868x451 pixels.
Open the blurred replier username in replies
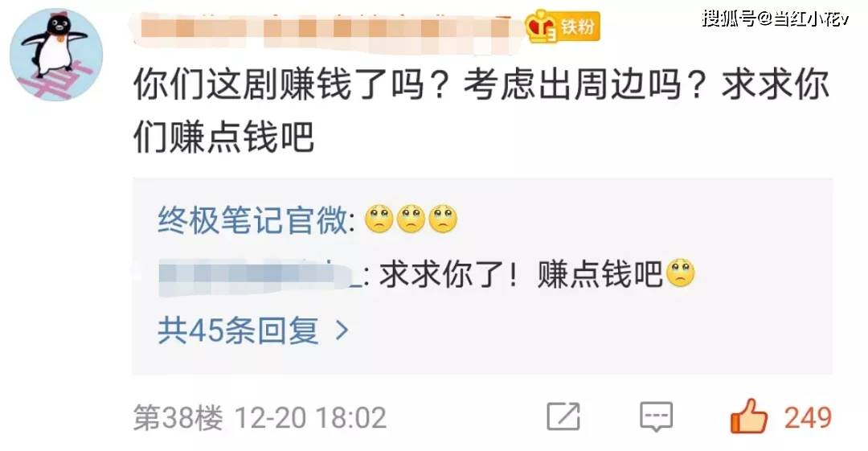(x=260, y=275)
